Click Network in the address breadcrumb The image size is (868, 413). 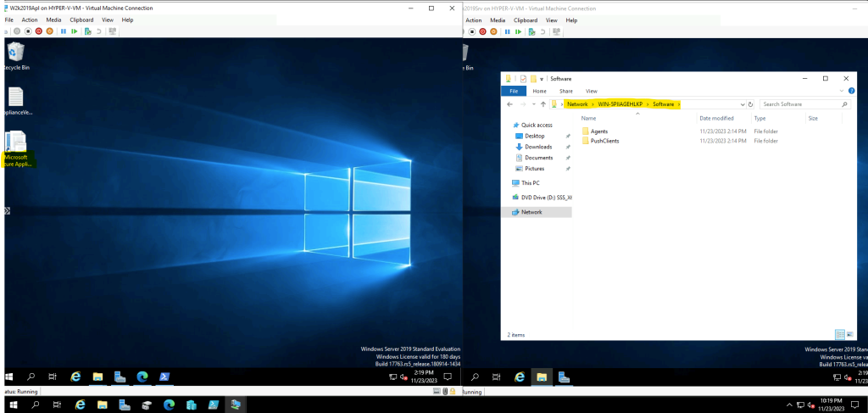[x=577, y=104]
